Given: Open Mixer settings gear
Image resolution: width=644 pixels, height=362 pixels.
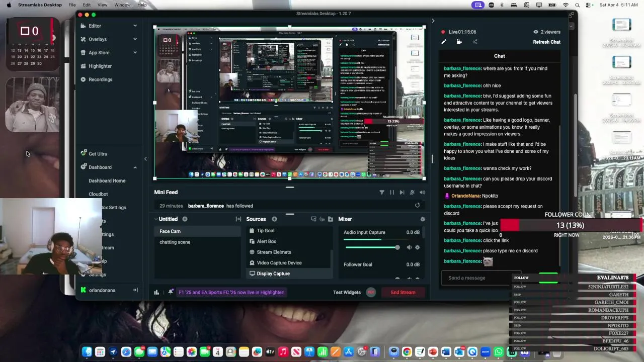Looking at the screenshot, I should point(423,219).
